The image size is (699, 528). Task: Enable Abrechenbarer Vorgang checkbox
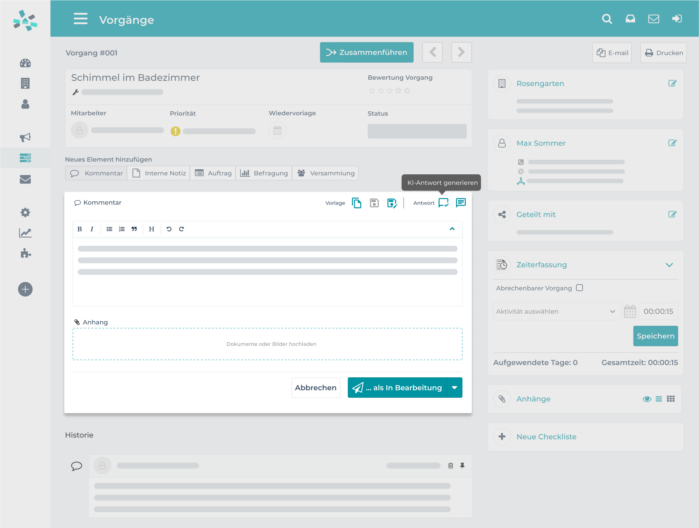[580, 288]
